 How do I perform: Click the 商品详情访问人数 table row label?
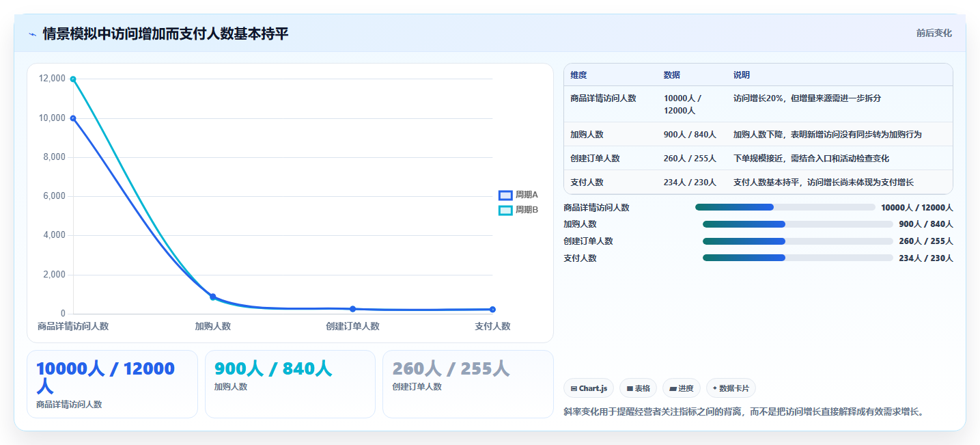click(x=603, y=98)
